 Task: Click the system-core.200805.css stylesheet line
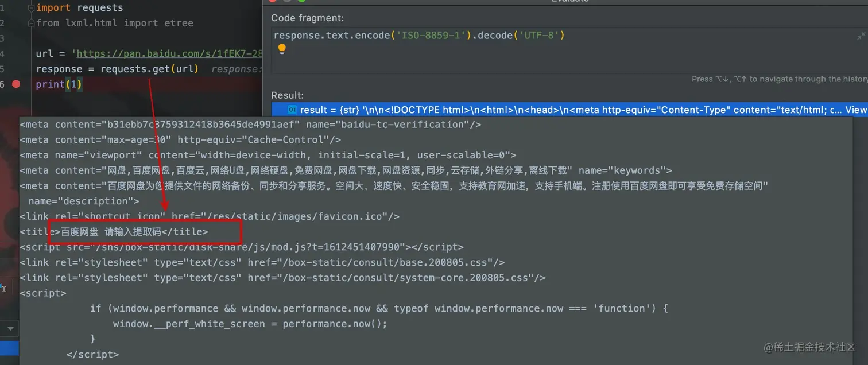tap(282, 278)
